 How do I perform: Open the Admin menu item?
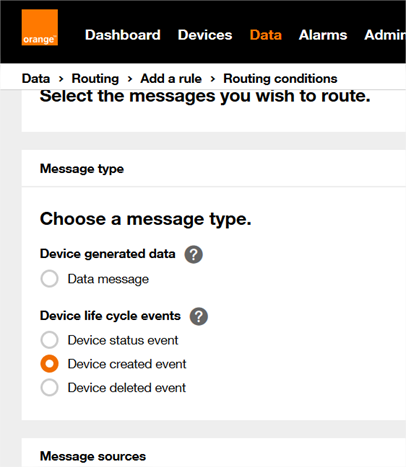click(385, 35)
